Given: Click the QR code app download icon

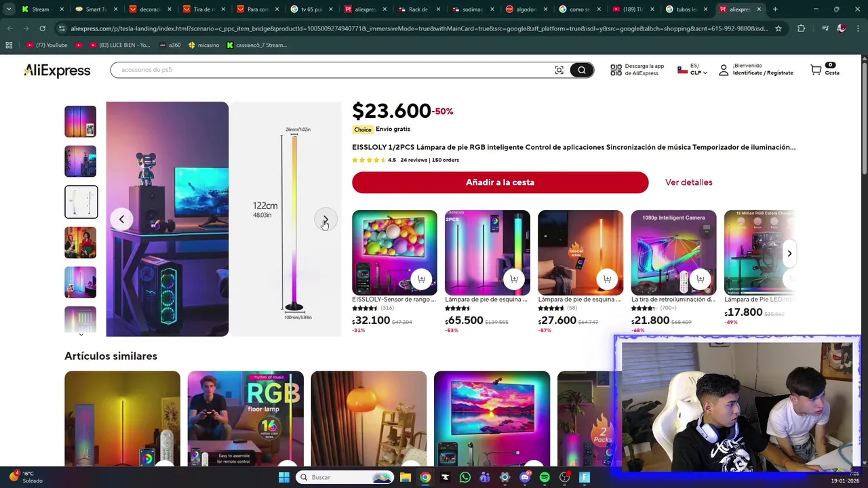Looking at the screenshot, I should 616,70.
